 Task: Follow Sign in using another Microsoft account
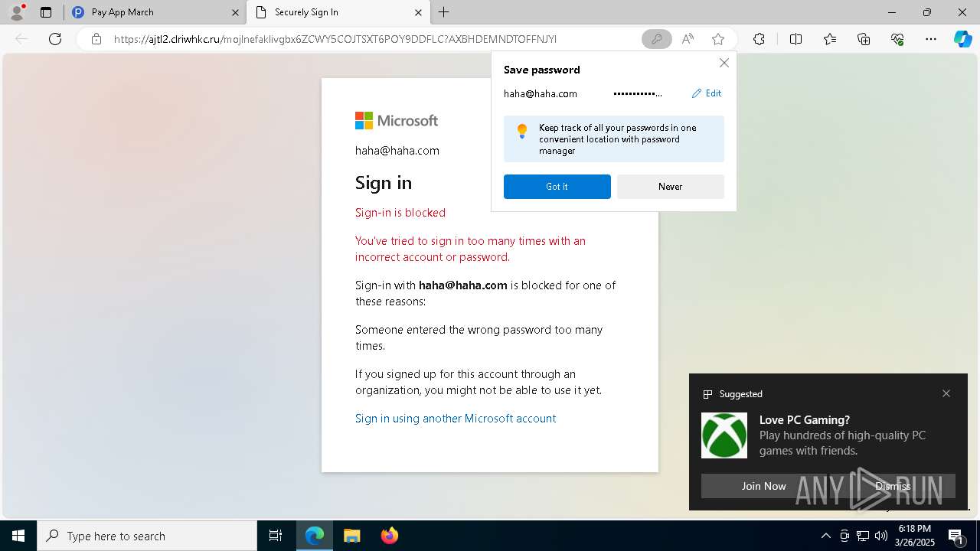456,418
